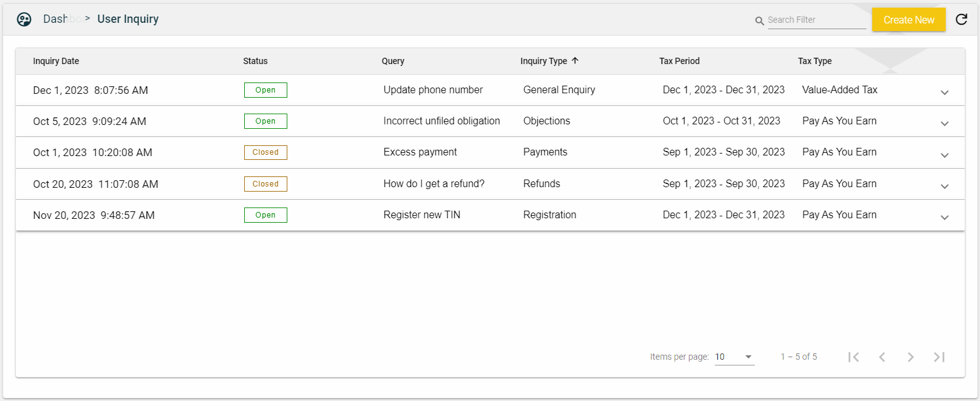Click the refresh icon in header
Viewport: 980px width, 401px height.
[x=962, y=20]
